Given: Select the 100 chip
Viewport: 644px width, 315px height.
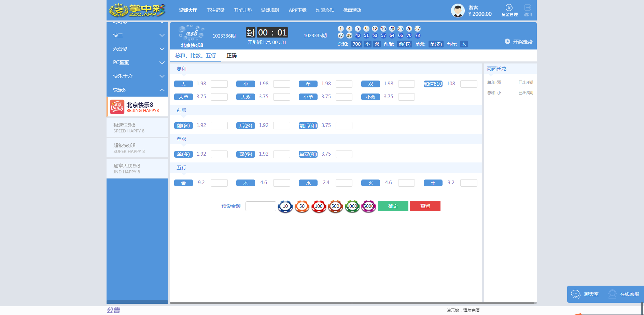Looking at the screenshot, I should [x=319, y=206].
